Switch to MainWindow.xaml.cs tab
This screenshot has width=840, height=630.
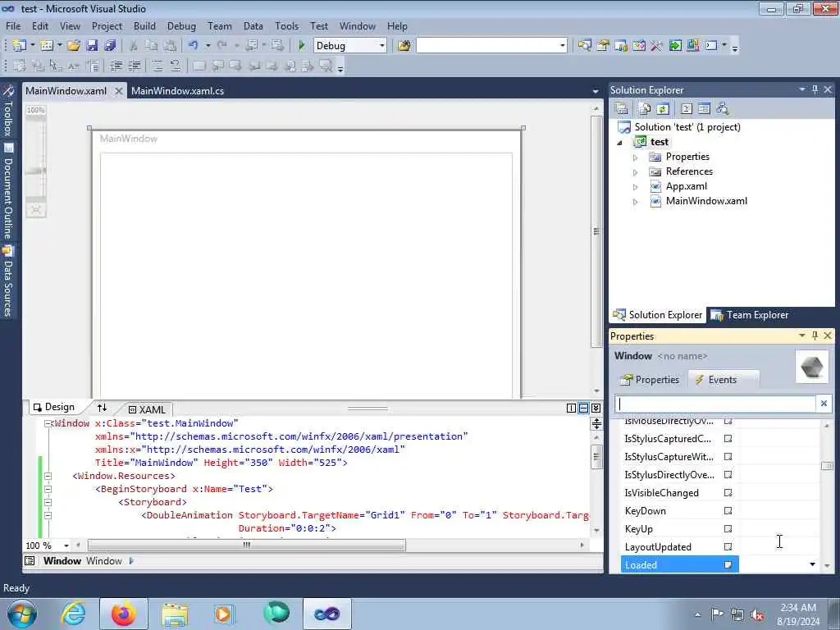(177, 90)
